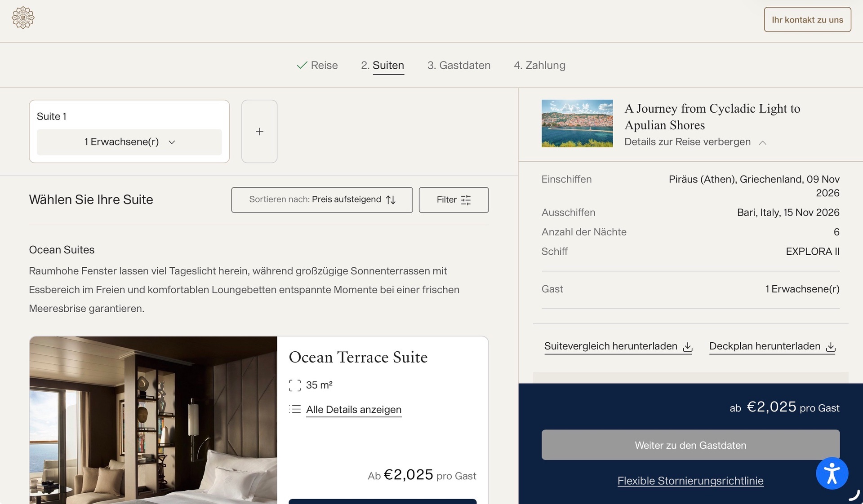Click Ihr kontakt zu uns button

click(x=807, y=20)
